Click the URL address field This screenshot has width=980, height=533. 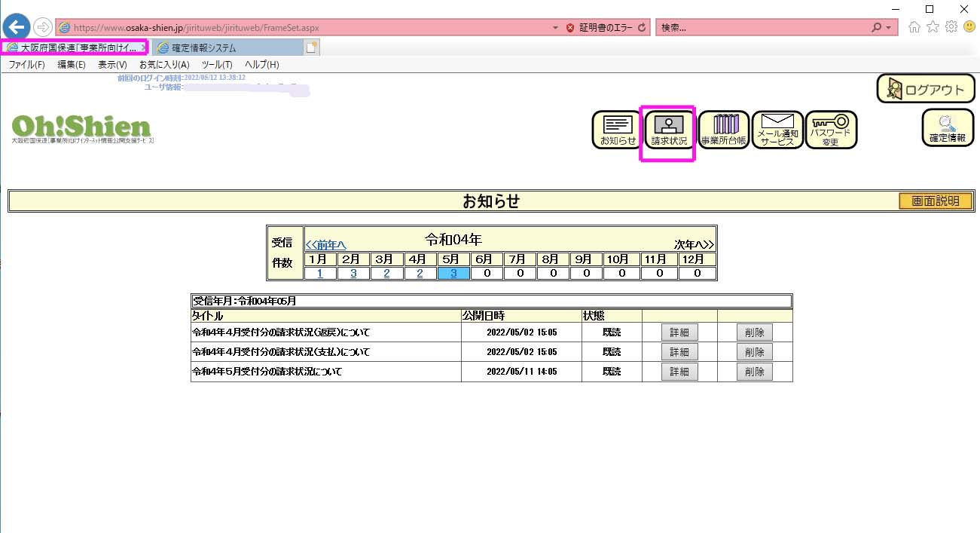coord(301,27)
